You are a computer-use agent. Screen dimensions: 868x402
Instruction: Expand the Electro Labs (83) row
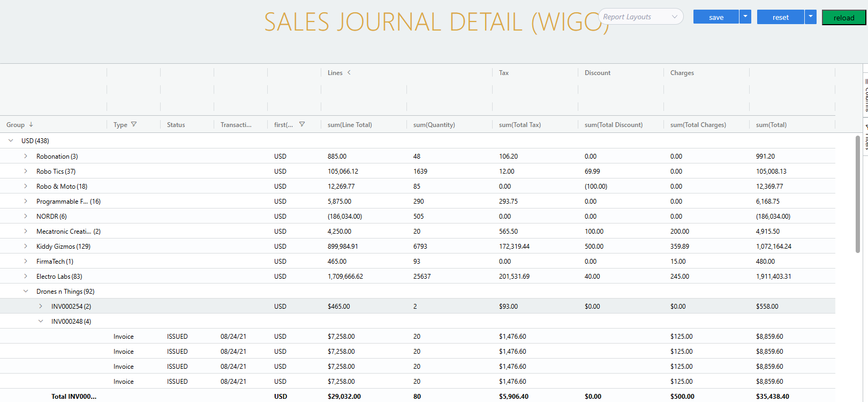[26, 276]
